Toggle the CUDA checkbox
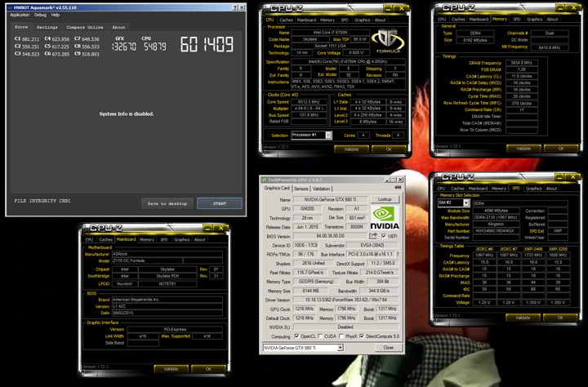Screen dimensions: 588x387 pos(320,336)
